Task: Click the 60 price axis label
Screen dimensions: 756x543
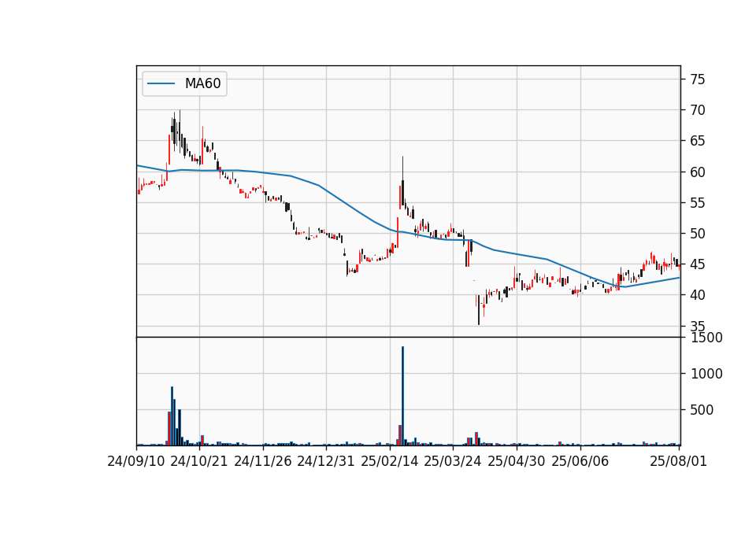Action: click(x=698, y=172)
